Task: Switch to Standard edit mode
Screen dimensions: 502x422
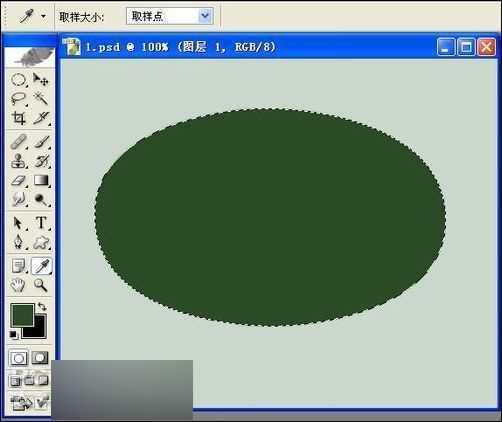Action: [x=18, y=358]
